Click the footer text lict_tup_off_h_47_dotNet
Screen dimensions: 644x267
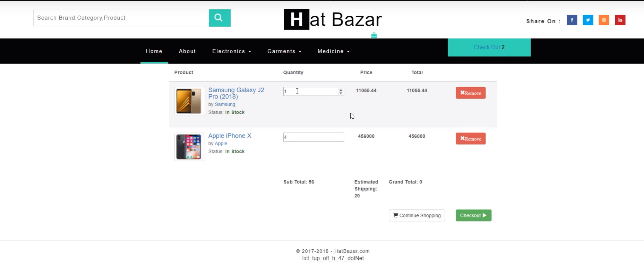pyautogui.click(x=333, y=258)
